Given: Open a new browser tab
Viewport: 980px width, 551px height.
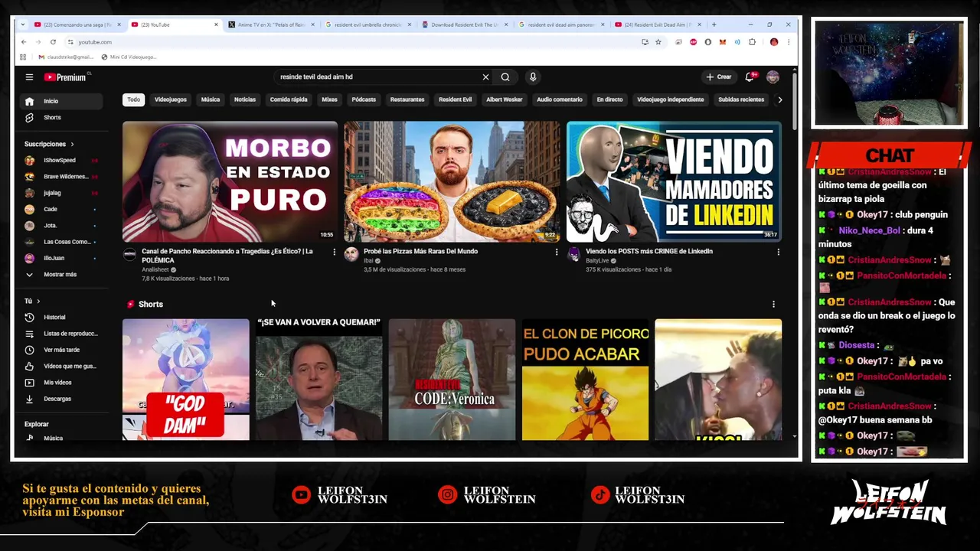Looking at the screenshot, I should click(714, 24).
